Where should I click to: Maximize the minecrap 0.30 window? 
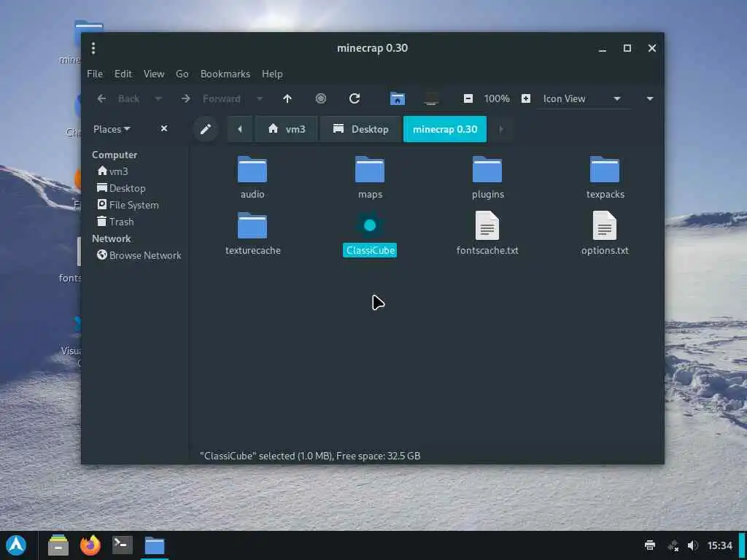(x=627, y=48)
